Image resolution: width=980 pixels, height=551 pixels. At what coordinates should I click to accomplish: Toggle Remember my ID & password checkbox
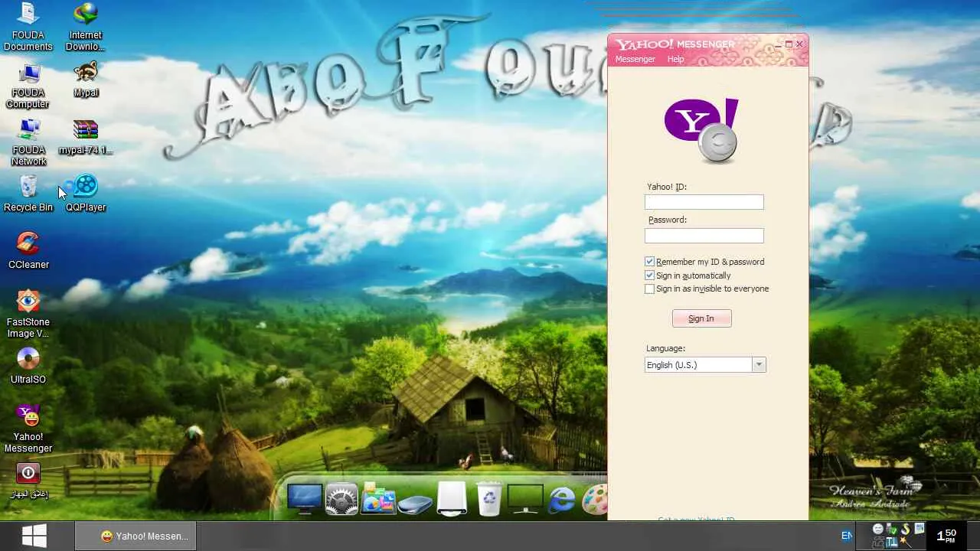pos(650,262)
